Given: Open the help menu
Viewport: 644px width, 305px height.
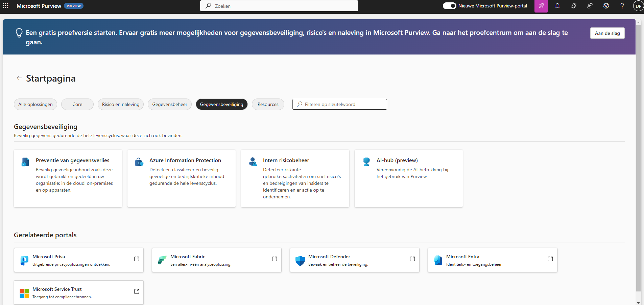Looking at the screenshot, I should coord(622,6).
